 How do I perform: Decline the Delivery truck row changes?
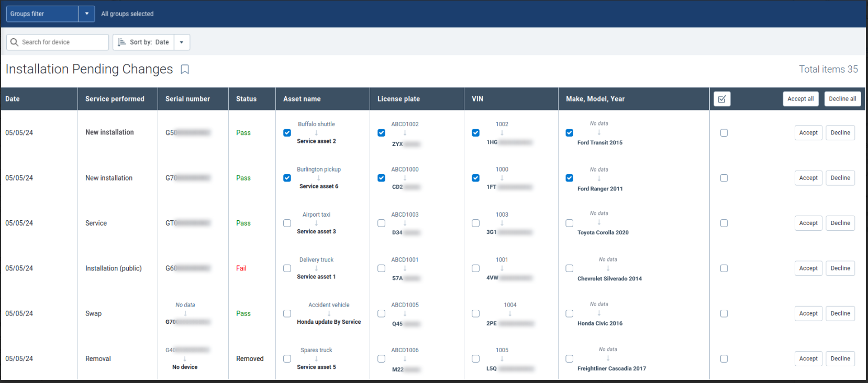[840, 268]
